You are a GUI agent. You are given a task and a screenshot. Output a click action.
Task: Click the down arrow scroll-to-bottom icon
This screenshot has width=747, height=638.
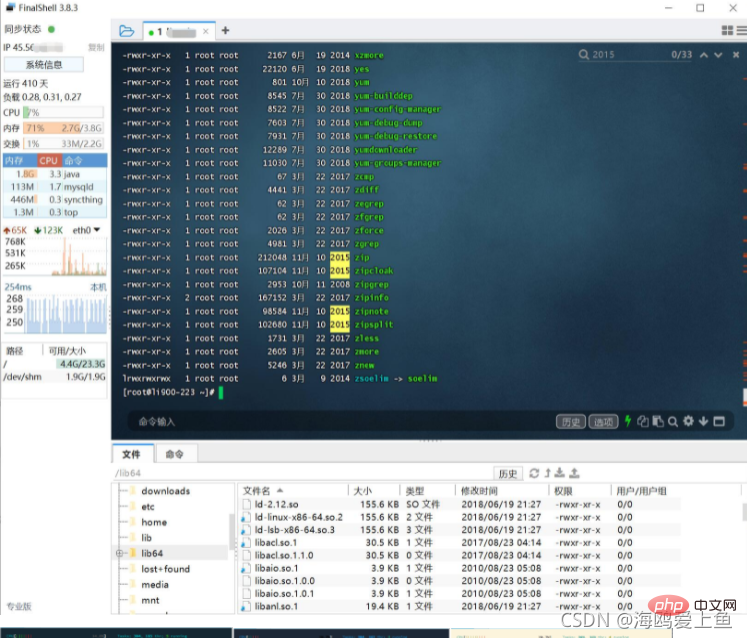[704, 421]
